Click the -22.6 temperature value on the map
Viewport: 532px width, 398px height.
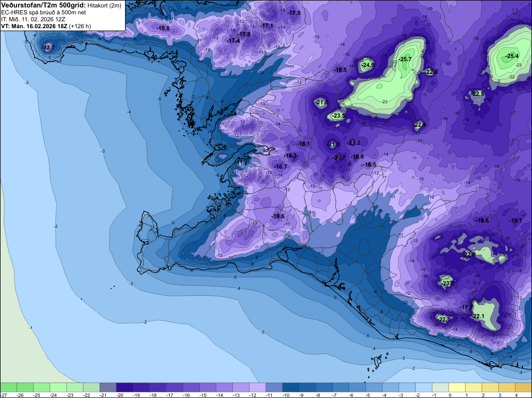(x=431, y=72)
